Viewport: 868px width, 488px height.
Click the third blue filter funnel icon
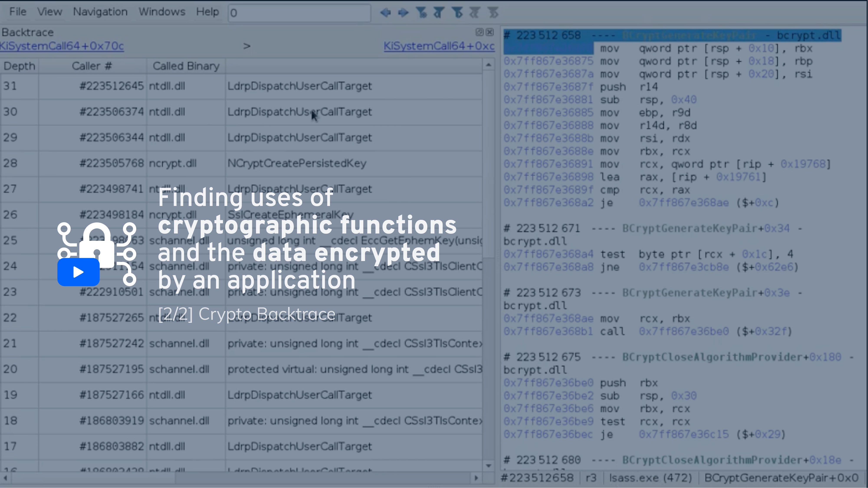coord(457,13)
